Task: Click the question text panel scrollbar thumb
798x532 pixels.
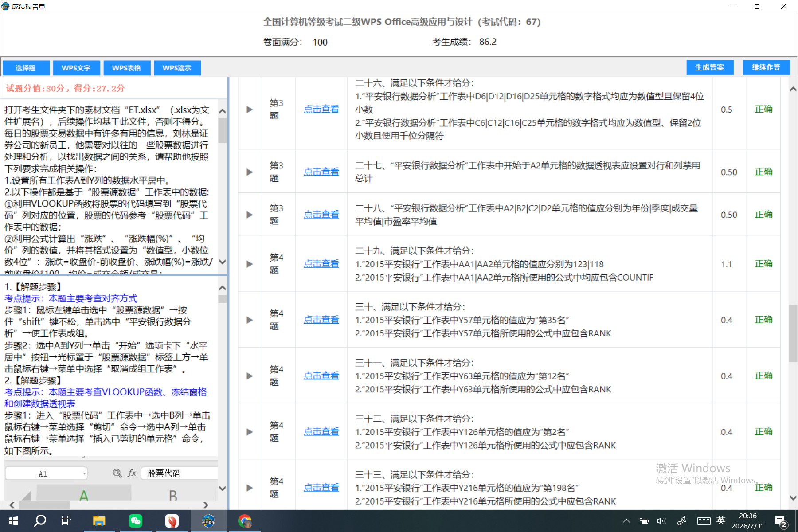Action: 223,130
